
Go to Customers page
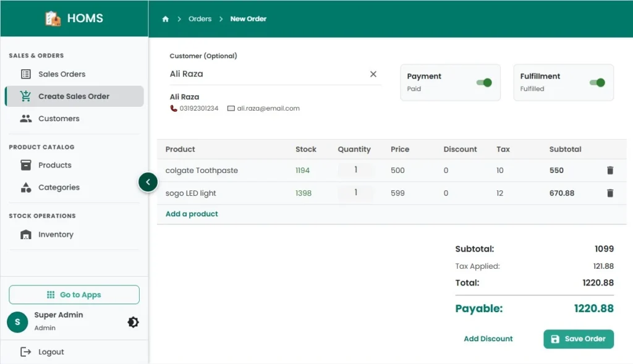click(59, 119)
